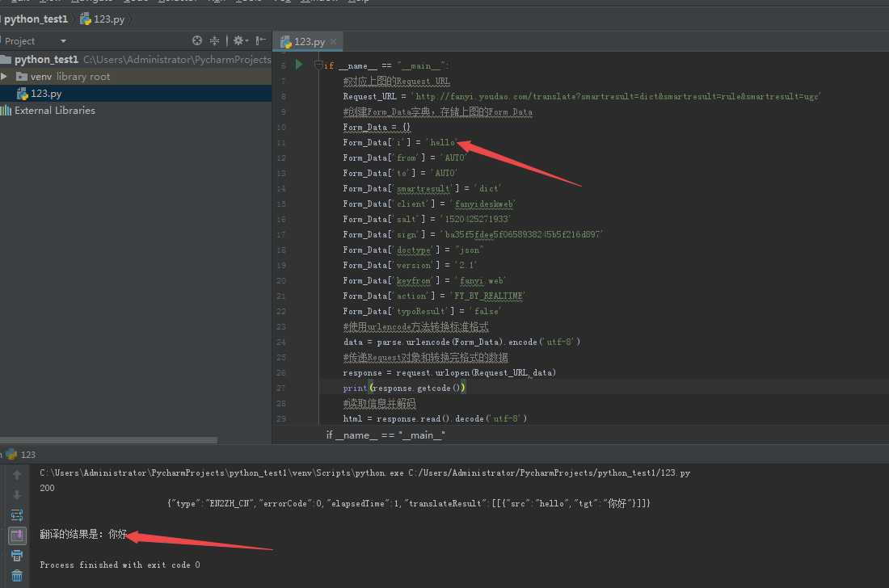Click the down stack trace arrow
The width and height of the screenshot is (889, 588).
[17, 495]
